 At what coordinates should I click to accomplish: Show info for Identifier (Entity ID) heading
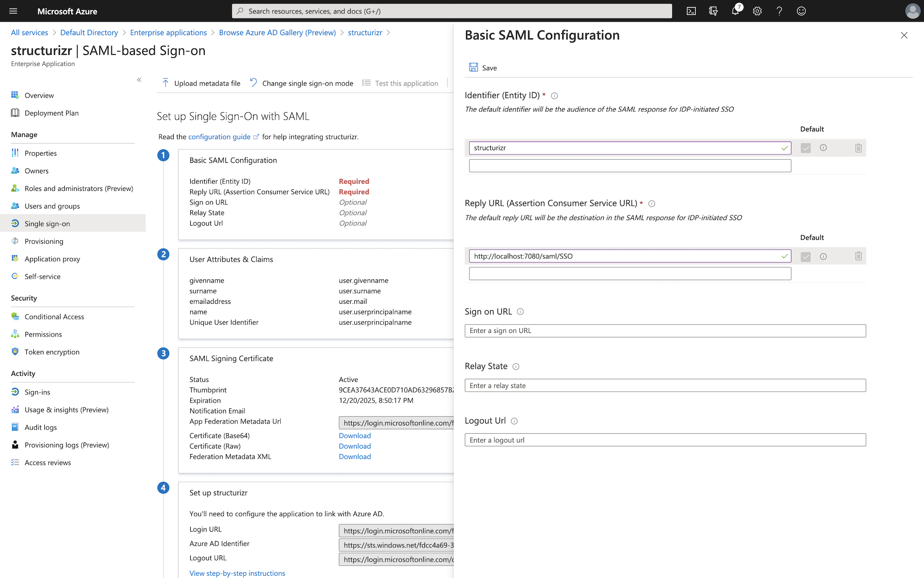coord(554,96)
